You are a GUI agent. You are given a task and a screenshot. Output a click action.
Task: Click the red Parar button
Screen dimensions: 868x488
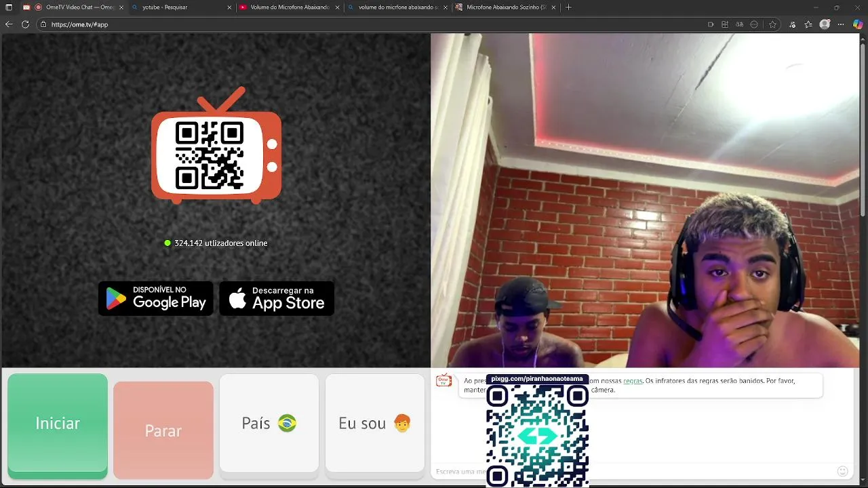163,430
